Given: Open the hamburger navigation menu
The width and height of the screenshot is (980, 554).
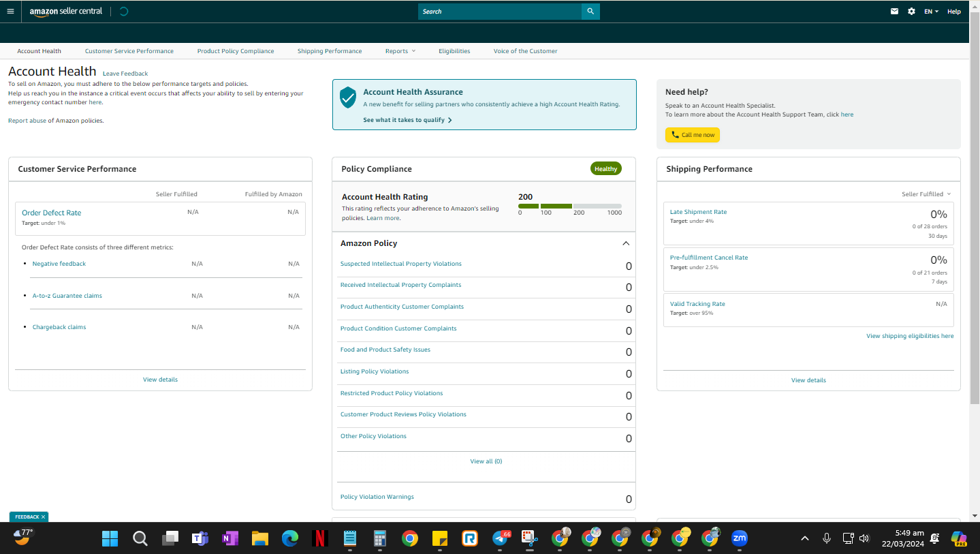Looking at the screenshot, I should click(x=10, y=12).
